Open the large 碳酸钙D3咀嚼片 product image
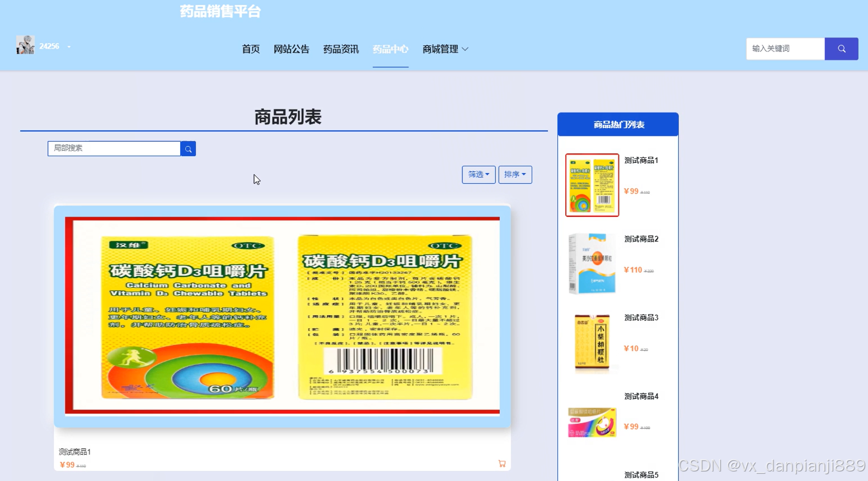 point(282,316)
